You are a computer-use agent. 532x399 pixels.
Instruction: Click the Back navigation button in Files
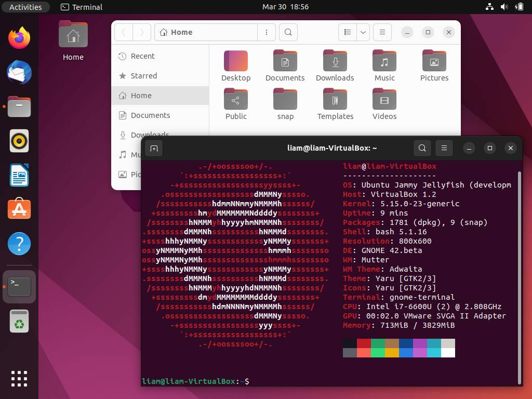(x=124, y=32)
